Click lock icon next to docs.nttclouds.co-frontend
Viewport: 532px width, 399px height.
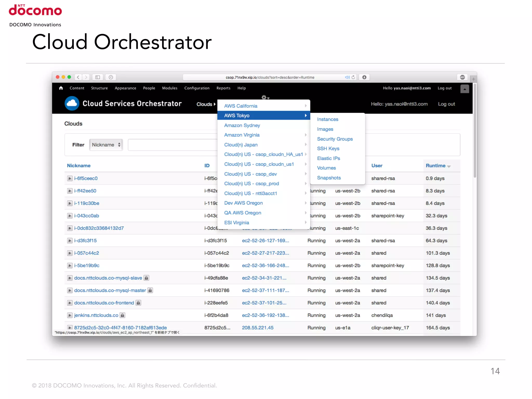coord(138,303)
